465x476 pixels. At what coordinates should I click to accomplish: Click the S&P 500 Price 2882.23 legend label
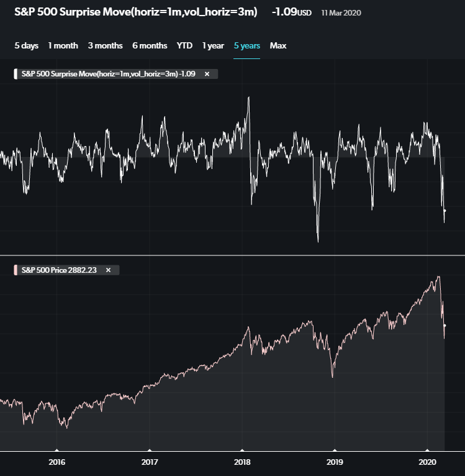(59, 270)
